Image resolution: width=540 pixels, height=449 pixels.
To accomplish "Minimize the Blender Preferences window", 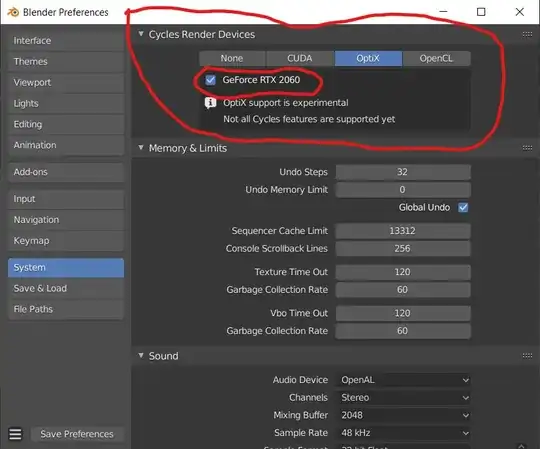I will [x=444, y=12].
